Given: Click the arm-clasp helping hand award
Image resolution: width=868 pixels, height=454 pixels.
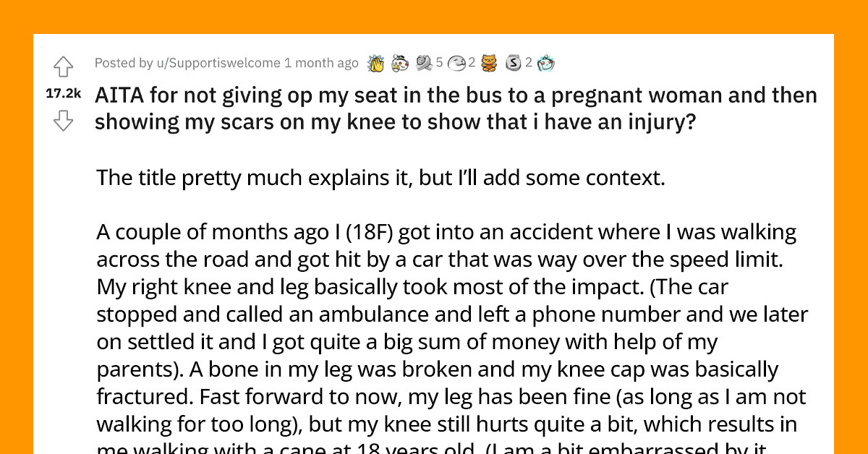Looking at the screenshot, I should [424, 63].
